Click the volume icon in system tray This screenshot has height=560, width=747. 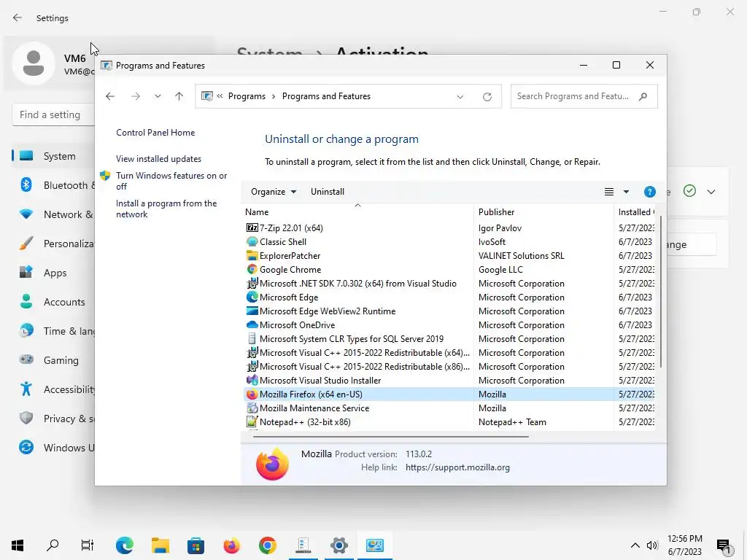tap(651, 545)
